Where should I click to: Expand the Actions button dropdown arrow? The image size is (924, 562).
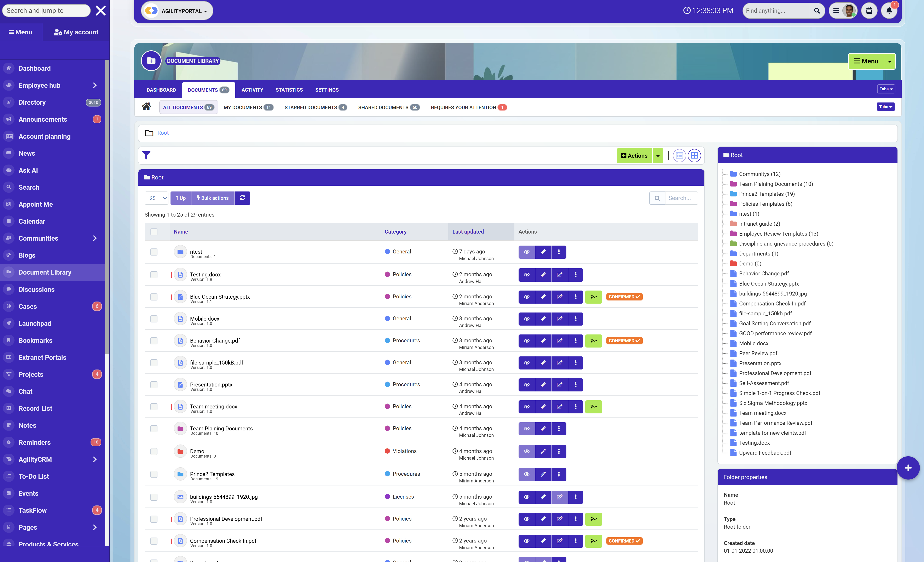coord(658,156)
